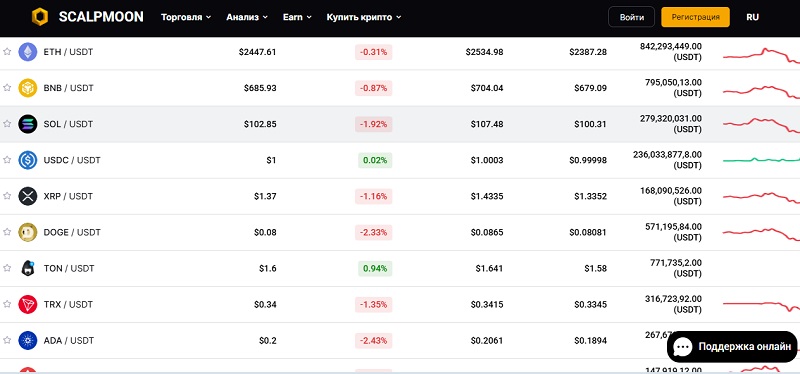This screenshot has height=374, width=800.
Task: Select the ETH high value $2534.98
Action: click(x=484, y=52)
